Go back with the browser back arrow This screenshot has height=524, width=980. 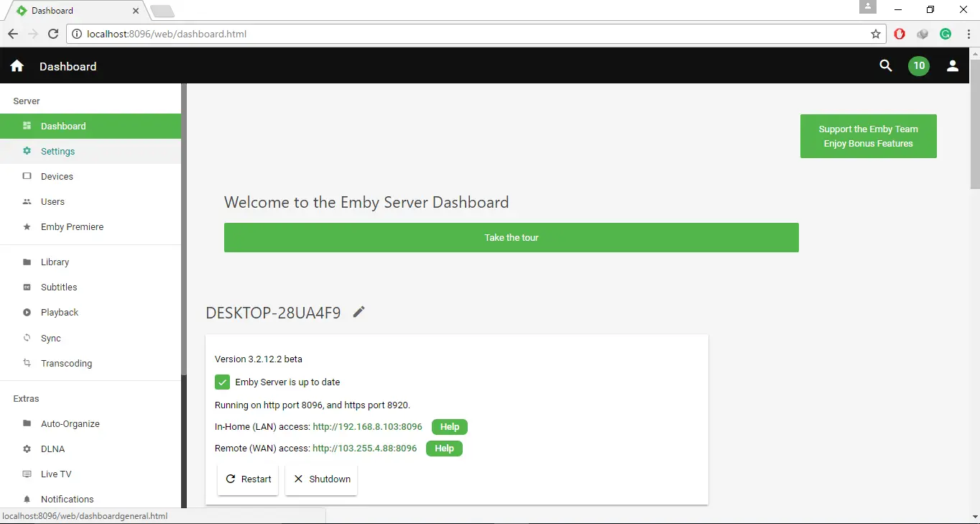pyautogui.click(x=12, y=34)
